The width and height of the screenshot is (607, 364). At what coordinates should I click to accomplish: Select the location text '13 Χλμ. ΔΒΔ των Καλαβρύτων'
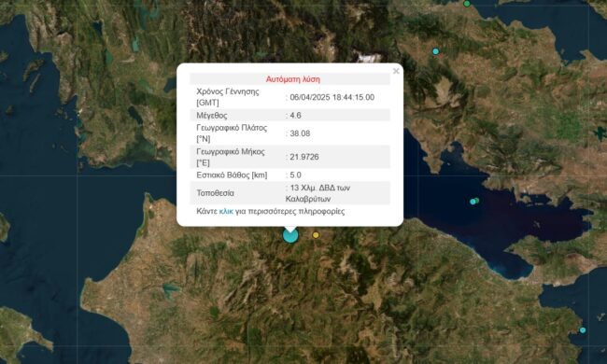tap(318, 193)
